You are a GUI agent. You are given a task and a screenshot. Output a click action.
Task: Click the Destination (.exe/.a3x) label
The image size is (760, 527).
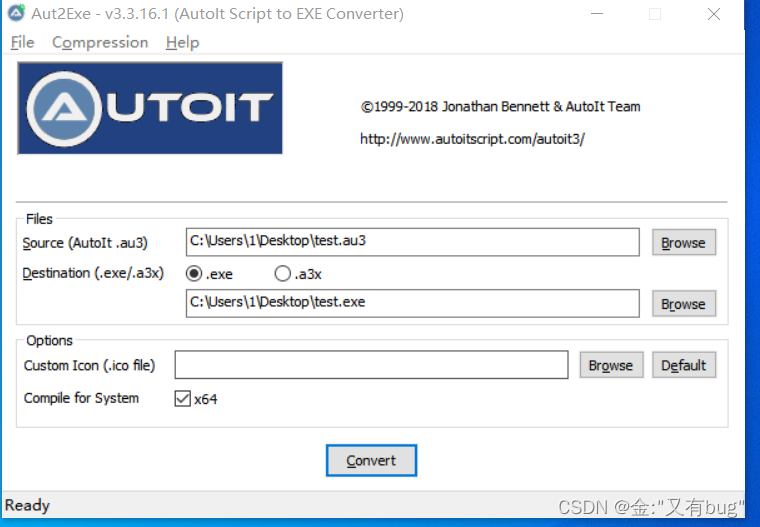(93, 273)
